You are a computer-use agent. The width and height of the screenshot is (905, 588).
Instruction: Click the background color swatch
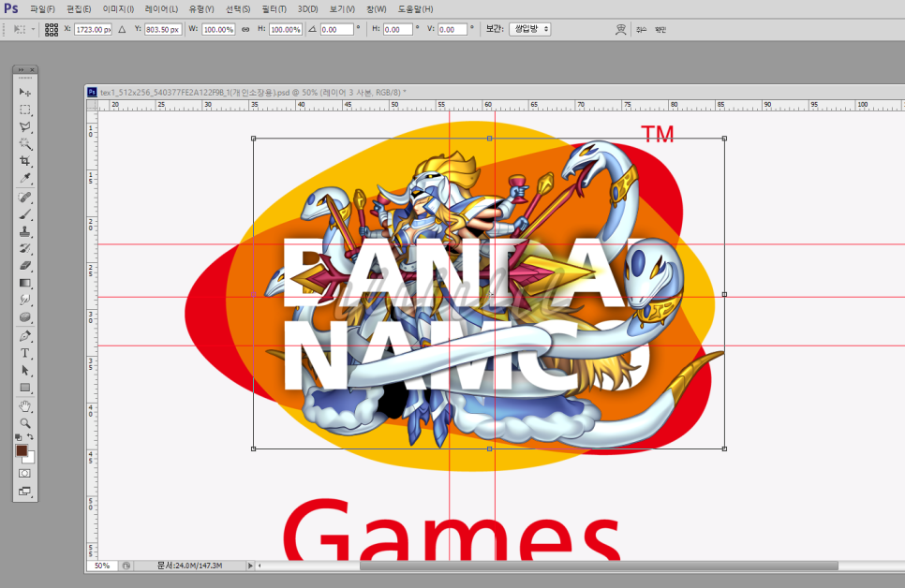coord(29,459)
